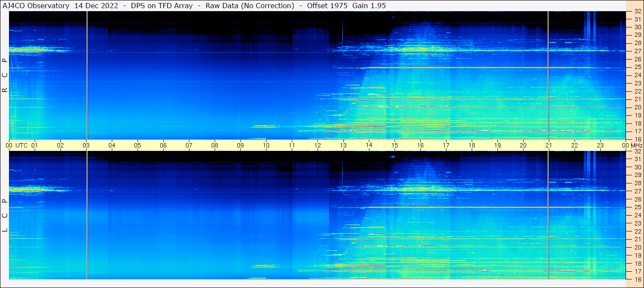Click the pink vertical marker at 21 UTC in LCP panel

[548, 215]
